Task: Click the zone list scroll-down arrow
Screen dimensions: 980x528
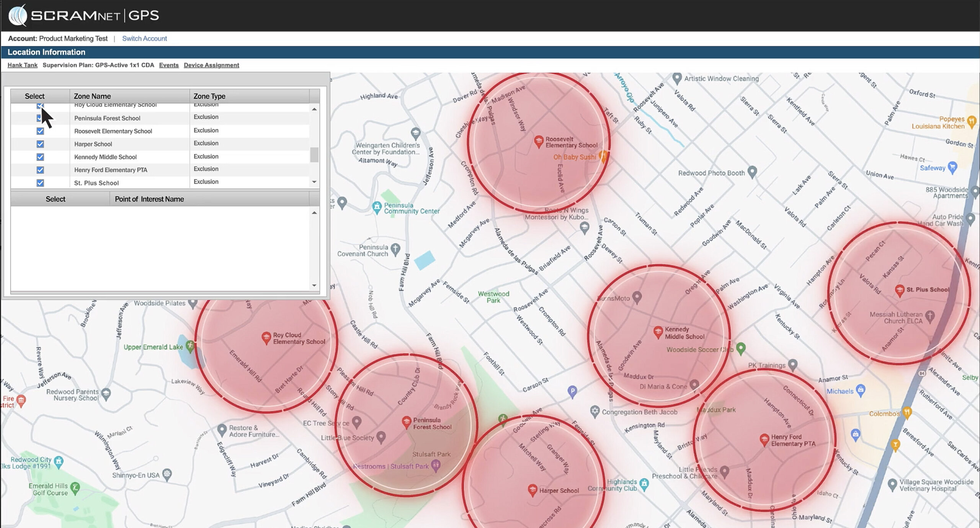Action: [314, 182]
